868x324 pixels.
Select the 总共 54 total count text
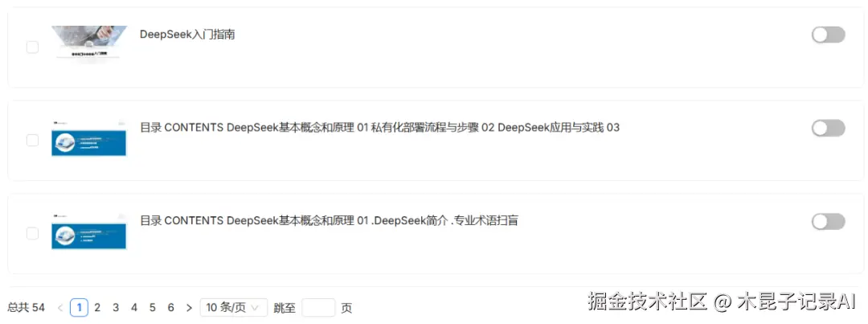pos(26,307)
